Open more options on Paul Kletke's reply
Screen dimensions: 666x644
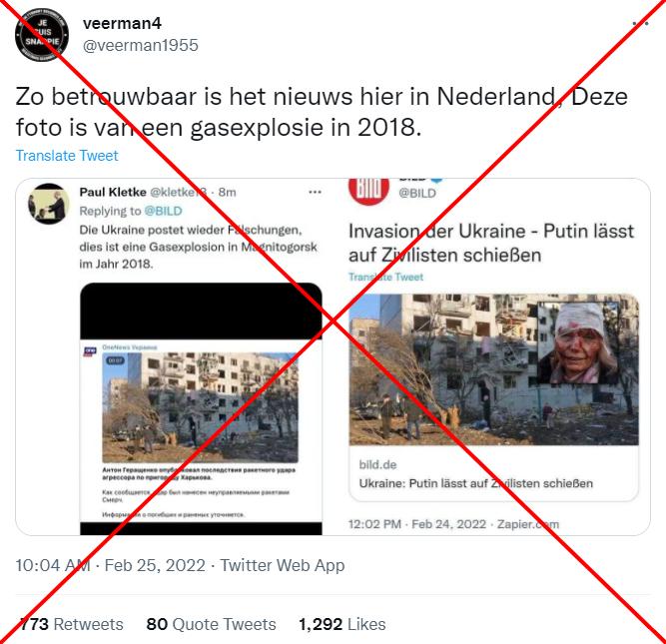tap(315, 192)
